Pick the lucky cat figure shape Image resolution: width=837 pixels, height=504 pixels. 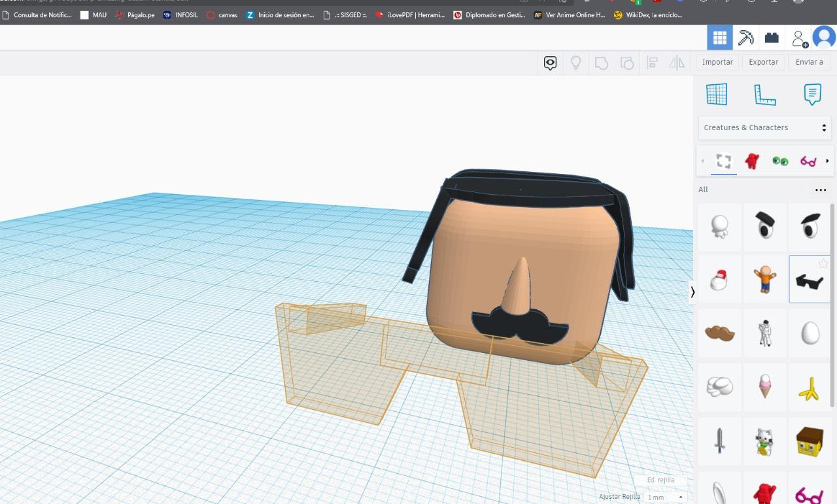tap(765, 441)
